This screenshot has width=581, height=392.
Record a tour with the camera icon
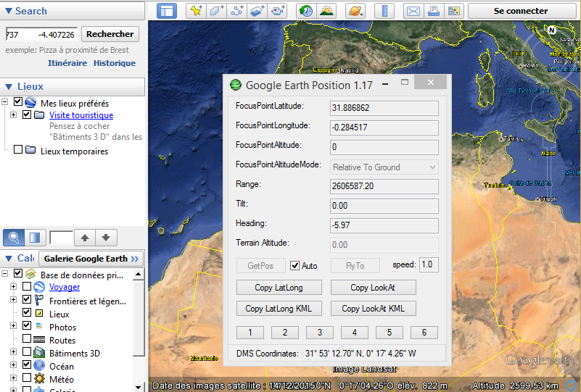(278, 11)
